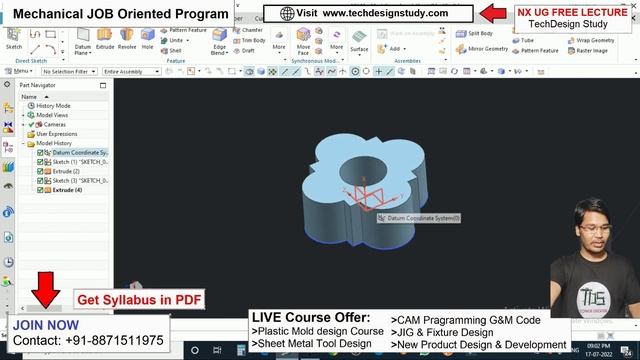The height and width of the screenshot is (360, 640).
Task: Choose the Move Face tool
Action: tap(303, 42)
